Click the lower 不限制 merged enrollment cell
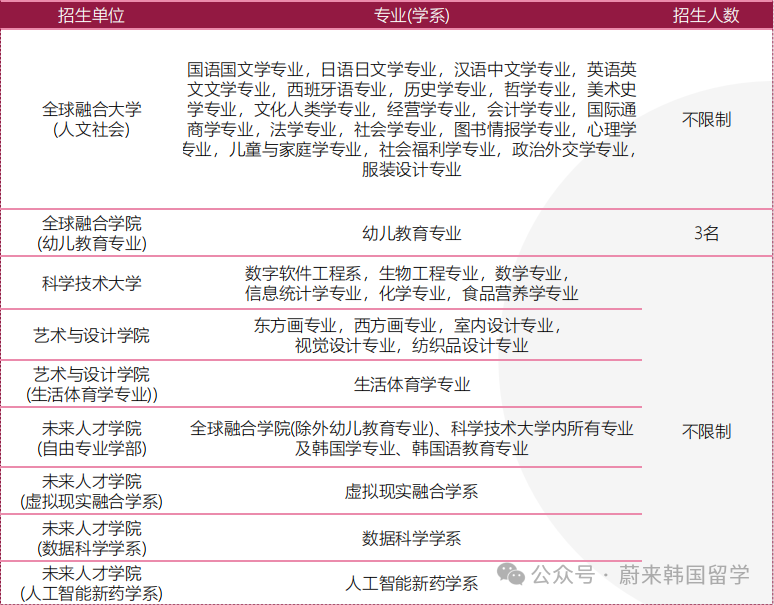 [x=706, y=431]
